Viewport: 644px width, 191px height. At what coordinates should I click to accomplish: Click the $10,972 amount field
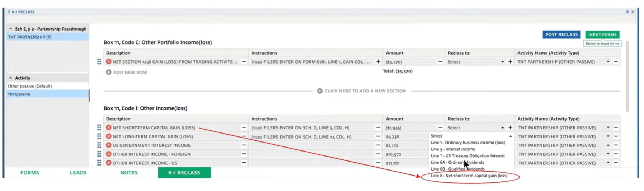(x=405, y=154)
